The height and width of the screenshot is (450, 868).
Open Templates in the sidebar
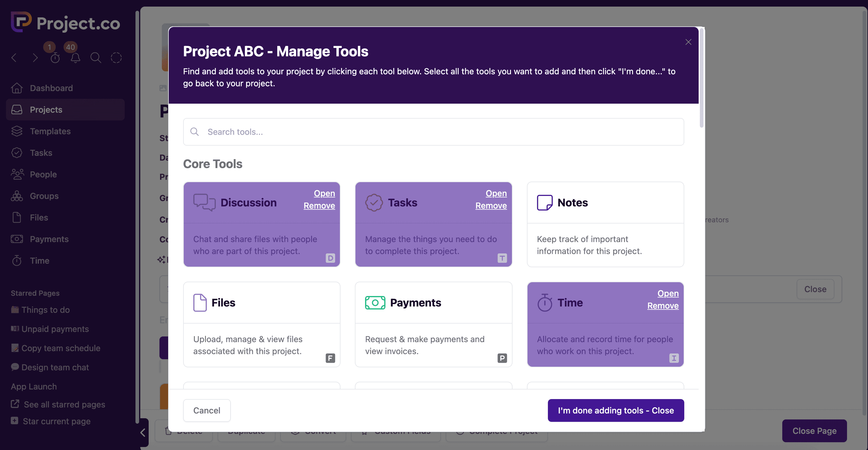pos(50,131)
